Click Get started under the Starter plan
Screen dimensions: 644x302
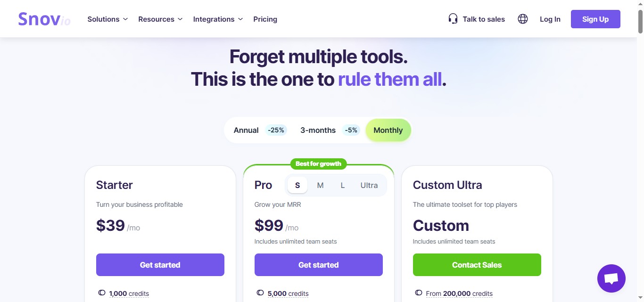pyautogui.click(x=160, y=265)
